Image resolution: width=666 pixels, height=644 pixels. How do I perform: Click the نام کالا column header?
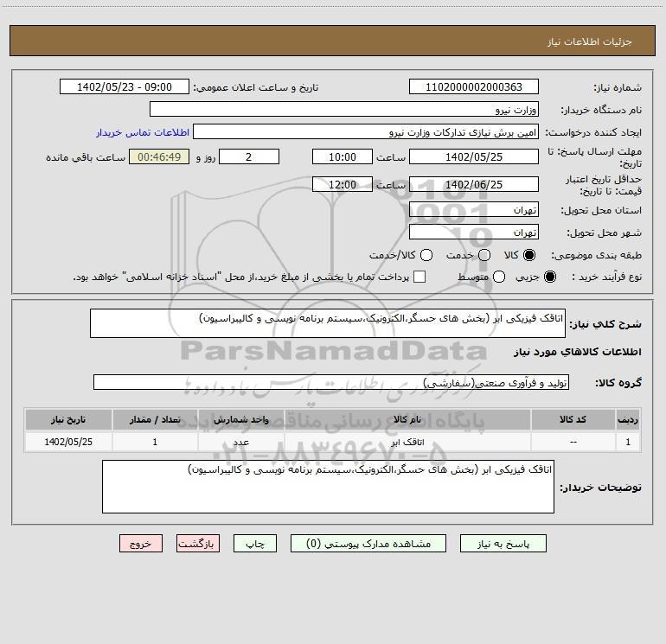click(x=407, y=419)
